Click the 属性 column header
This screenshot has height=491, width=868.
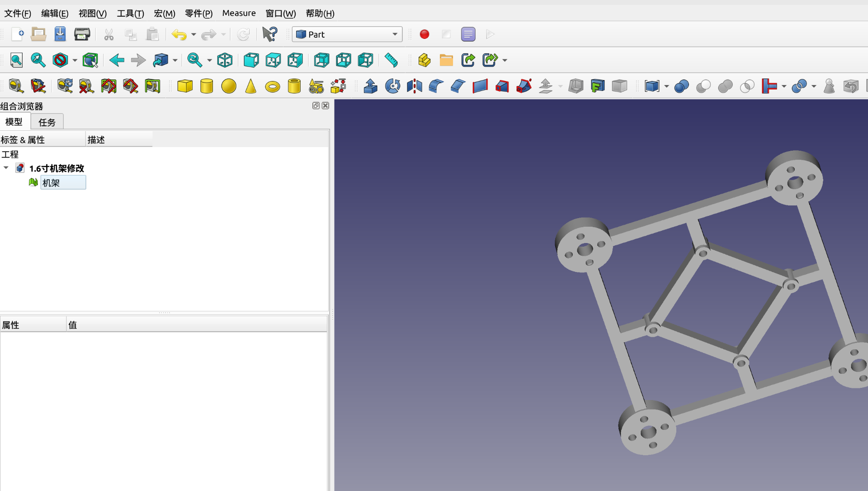[33, 324]
